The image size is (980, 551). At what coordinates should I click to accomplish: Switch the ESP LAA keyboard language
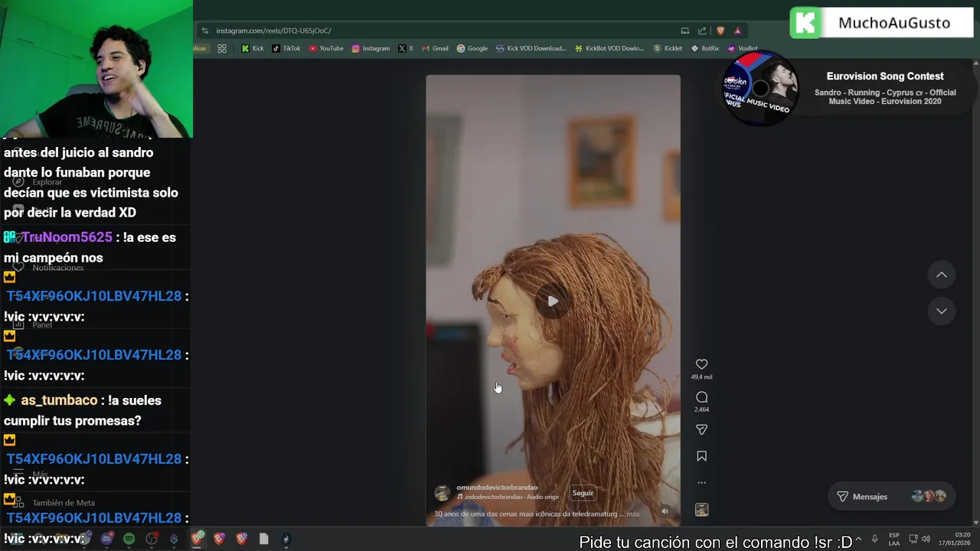(x=894, y=539)
